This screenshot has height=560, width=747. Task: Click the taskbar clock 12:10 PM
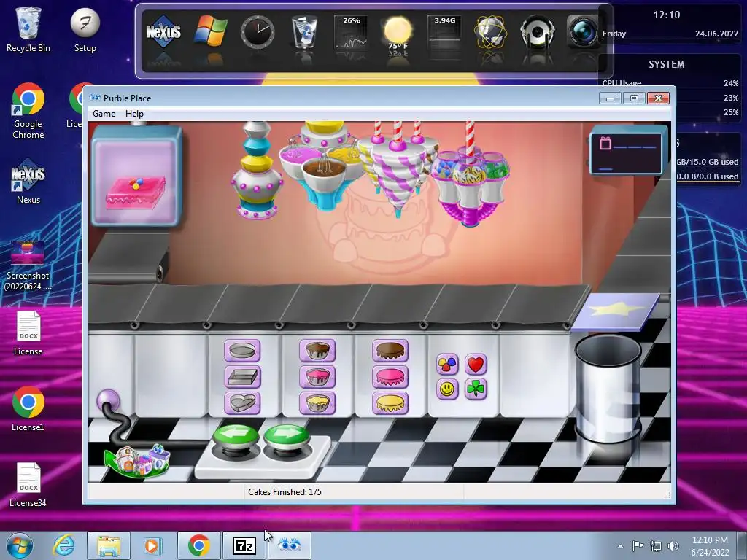click(x=710, y=545)
